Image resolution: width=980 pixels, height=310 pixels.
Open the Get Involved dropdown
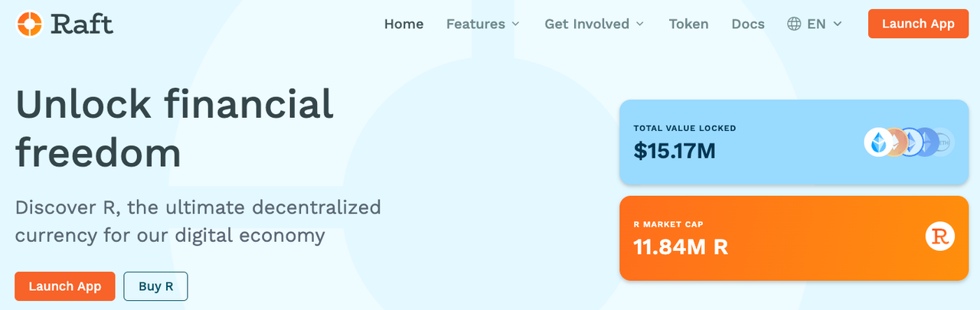(594, 24)
